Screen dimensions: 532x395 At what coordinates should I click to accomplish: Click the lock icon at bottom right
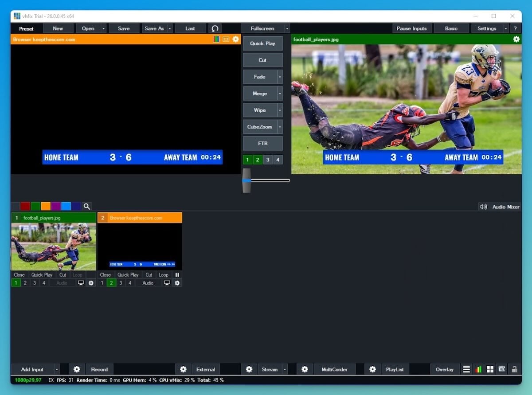click(x=513, y=369)
